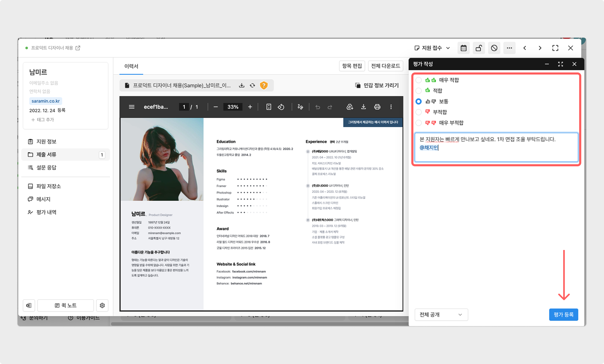Click the 2022. 12. 24 등록 date
Image resolution: width=604 pixels, height=364 pixels.
(x=47, y=110)
